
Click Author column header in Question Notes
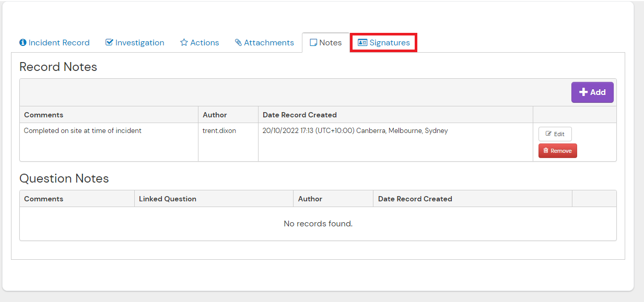[x=310, y=199]
